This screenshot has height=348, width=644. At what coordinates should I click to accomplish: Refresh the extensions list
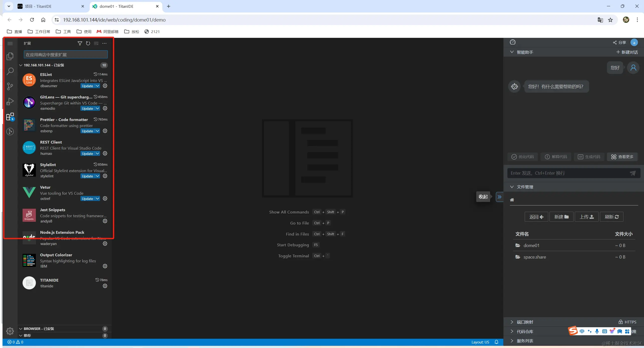click(88, 43)
